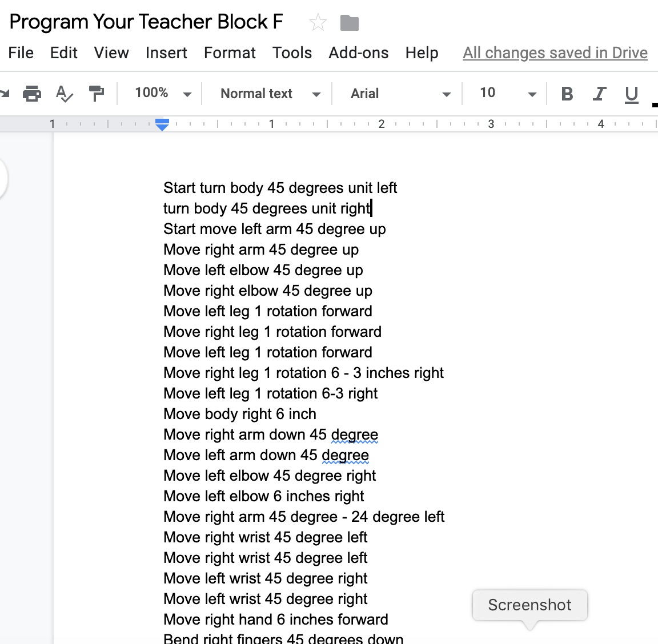Screen dimensions: 658x644
Task: Click the All changes saved in Drive link
Action: click(x=555, y=53)
